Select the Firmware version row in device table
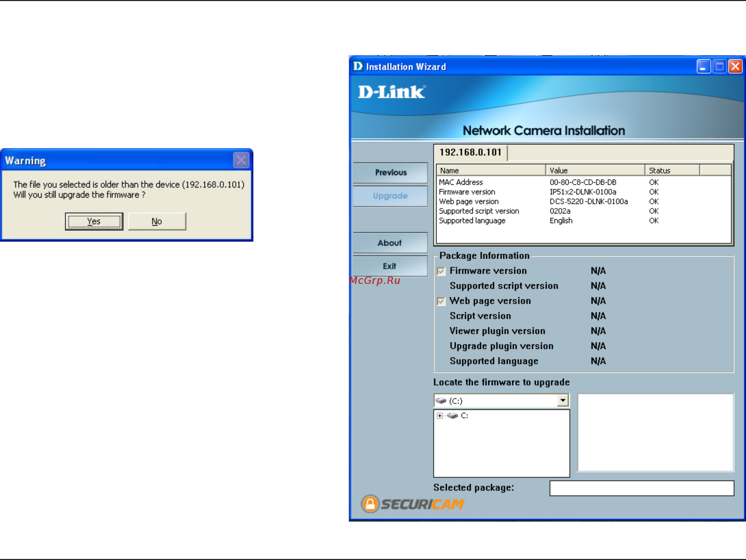 [583, 192]
